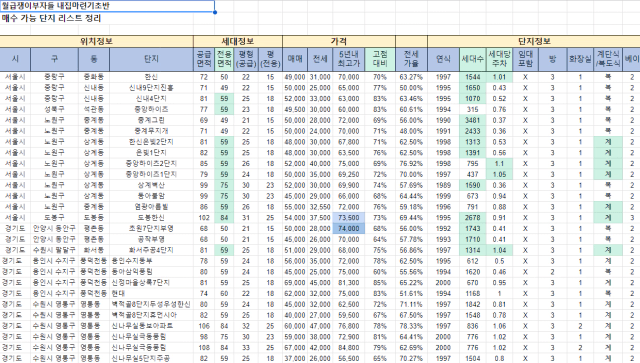Screen dimensions: 640x363
Task: Click the 84,800 peak price cell
Action: click(x=349, y=347)
